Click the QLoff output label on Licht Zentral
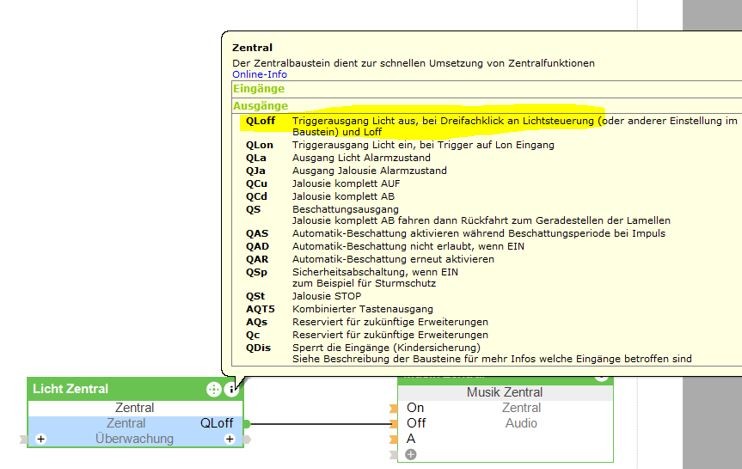 tap(217, 423)
